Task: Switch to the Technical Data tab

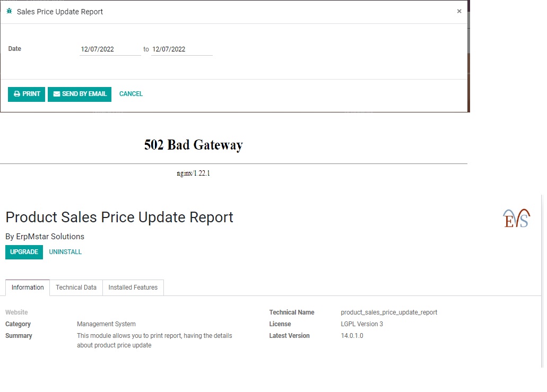Action: click(x=76, y=287)
